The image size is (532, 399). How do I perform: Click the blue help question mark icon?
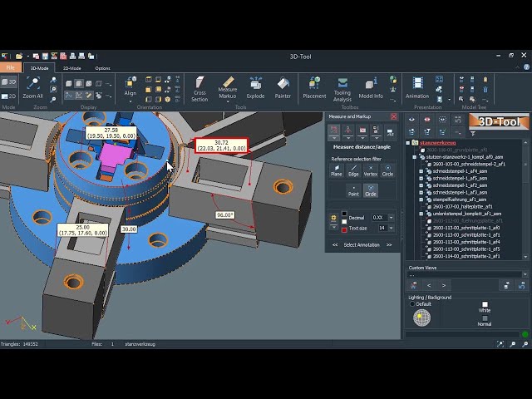[x=526, y=67]
